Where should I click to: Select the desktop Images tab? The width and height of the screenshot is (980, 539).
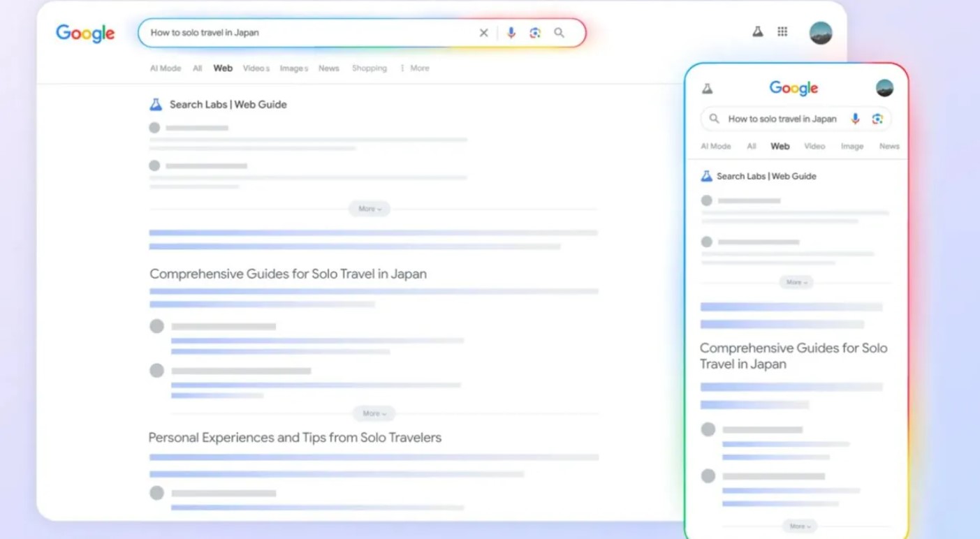(x=293, y=68)
